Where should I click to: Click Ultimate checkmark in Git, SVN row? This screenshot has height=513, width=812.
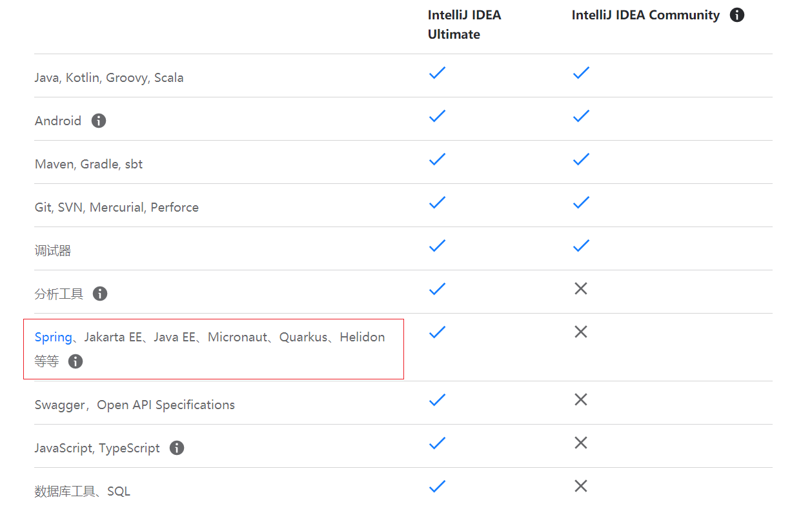pyautogui.click(x=438, y=203)
